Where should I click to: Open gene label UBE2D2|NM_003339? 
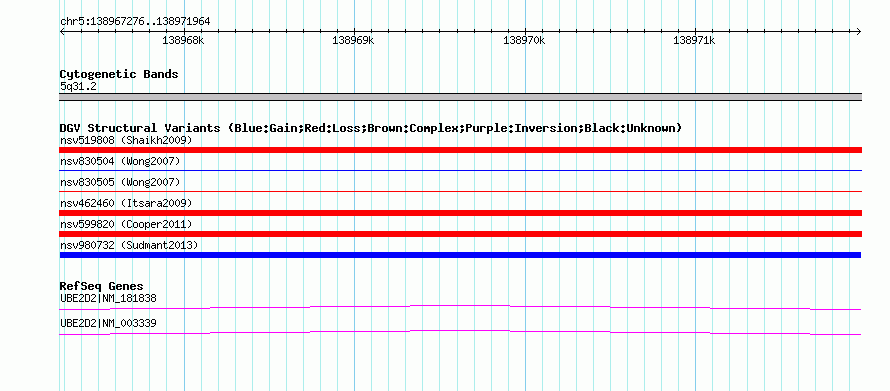coord(108,323)
